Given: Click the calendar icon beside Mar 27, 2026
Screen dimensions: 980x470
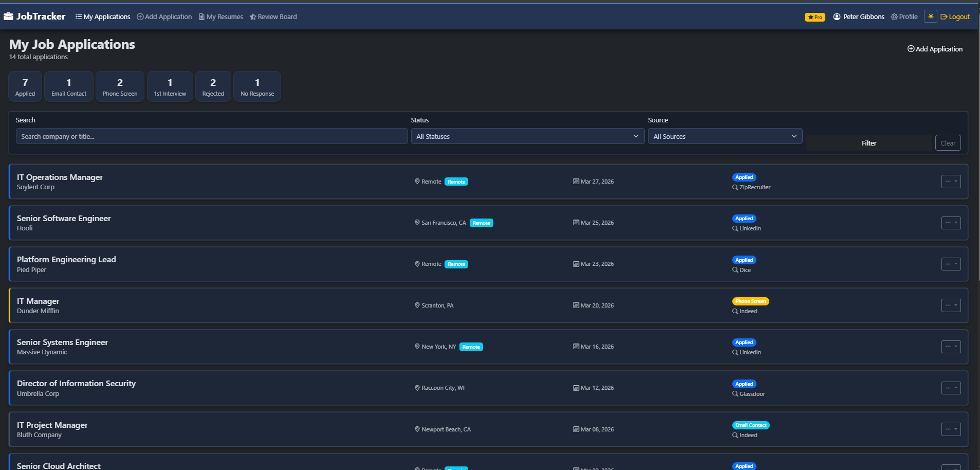Looking at the screenshot, I should pos(576,181).
